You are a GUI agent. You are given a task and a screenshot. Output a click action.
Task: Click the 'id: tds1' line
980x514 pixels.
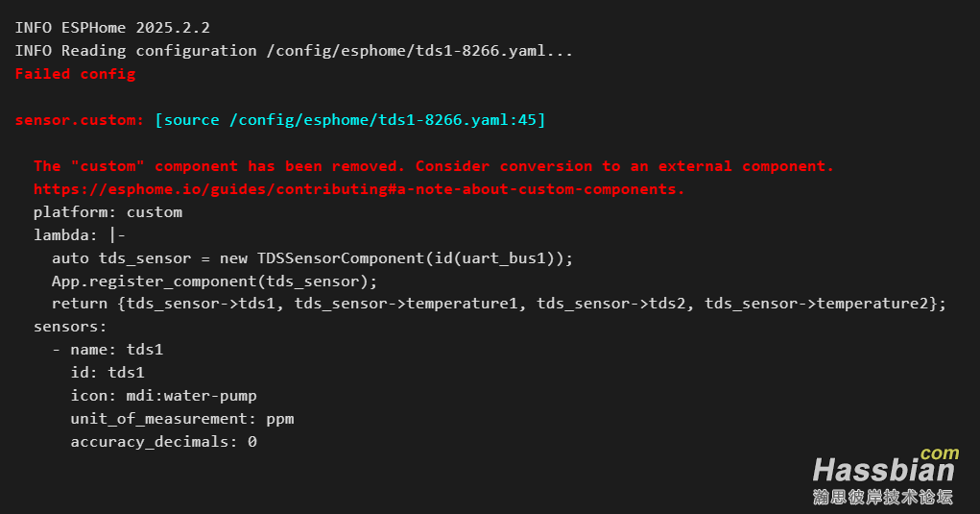pyautogui.click(x=108, y=373)
